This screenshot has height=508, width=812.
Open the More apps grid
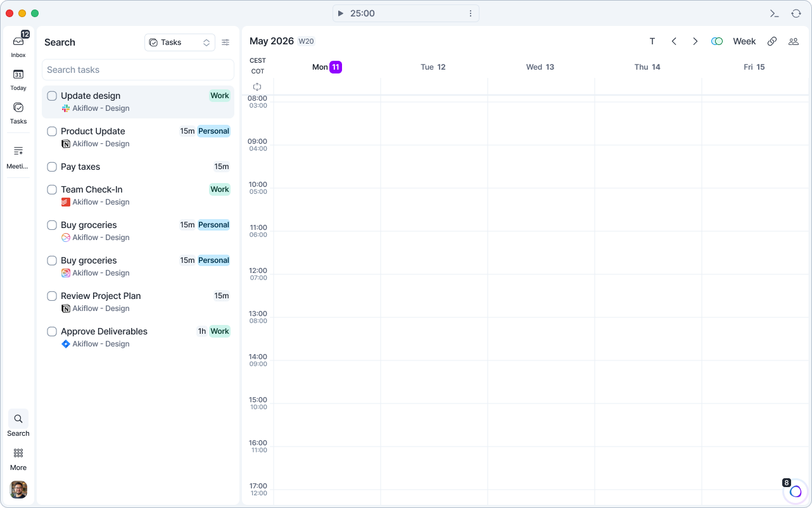click(x=18, y=453)
